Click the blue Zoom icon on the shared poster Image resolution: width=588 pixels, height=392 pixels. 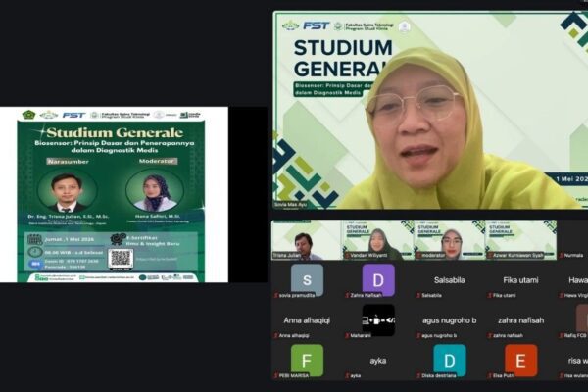pyautogui.click(x=35, y=264)
